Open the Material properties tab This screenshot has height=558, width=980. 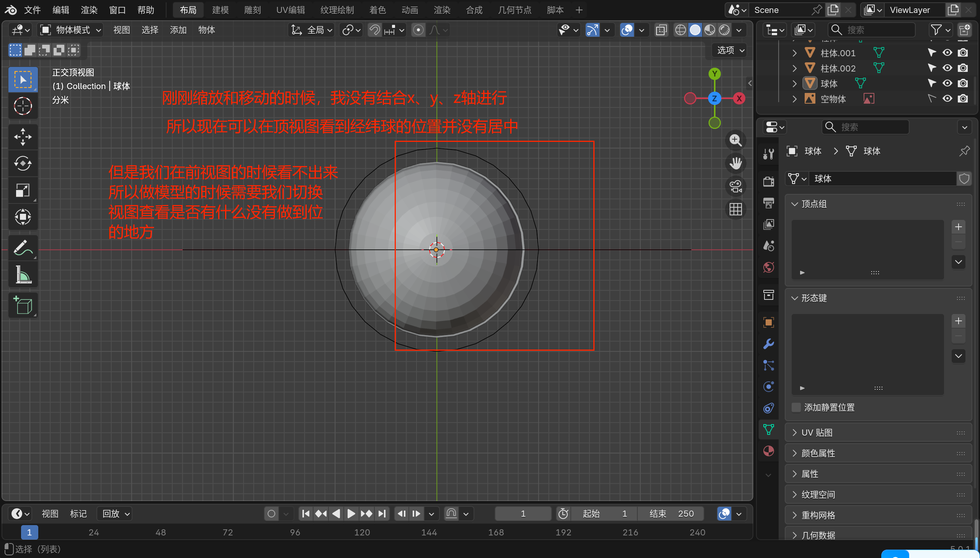click(x=768, y=451)
